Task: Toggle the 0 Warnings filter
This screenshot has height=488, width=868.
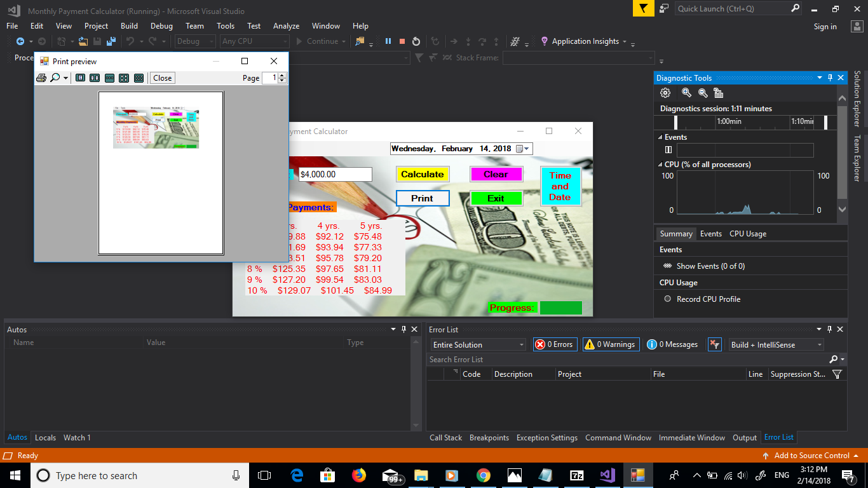Action: (x=611, y=344)
